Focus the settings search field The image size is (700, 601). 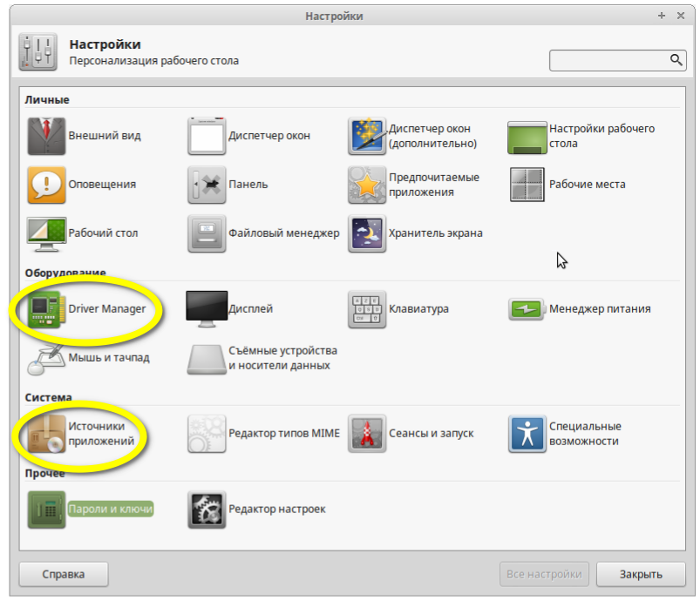tap(617, 60)
